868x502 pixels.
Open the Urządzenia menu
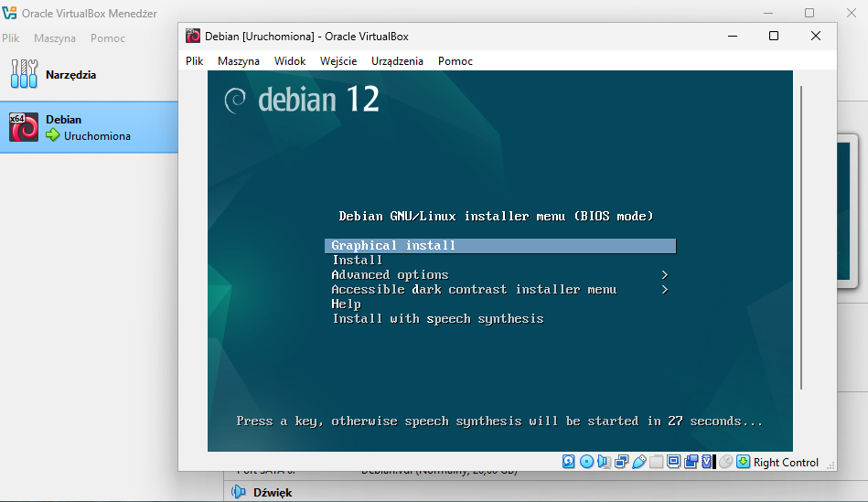398,61
